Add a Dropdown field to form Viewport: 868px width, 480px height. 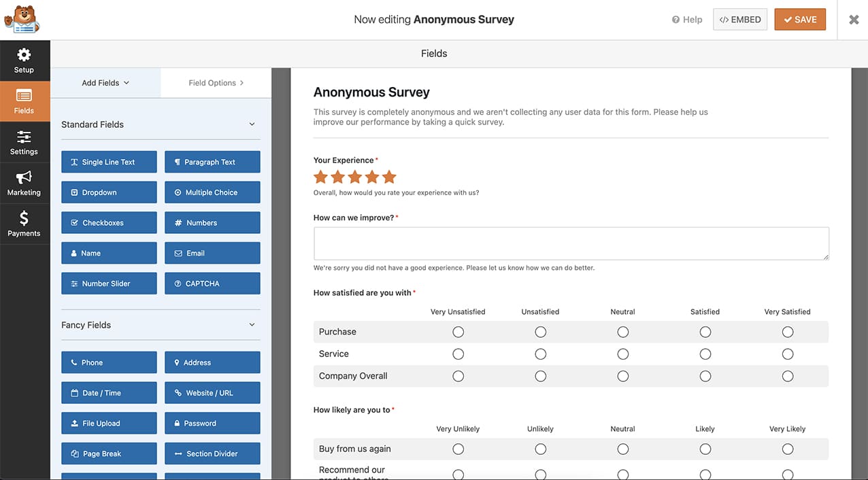pos(109,192)
